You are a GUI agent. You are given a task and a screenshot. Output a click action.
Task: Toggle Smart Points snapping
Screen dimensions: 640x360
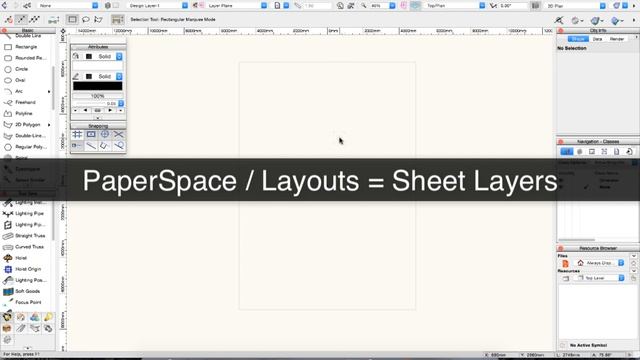(x=77, y=146)
